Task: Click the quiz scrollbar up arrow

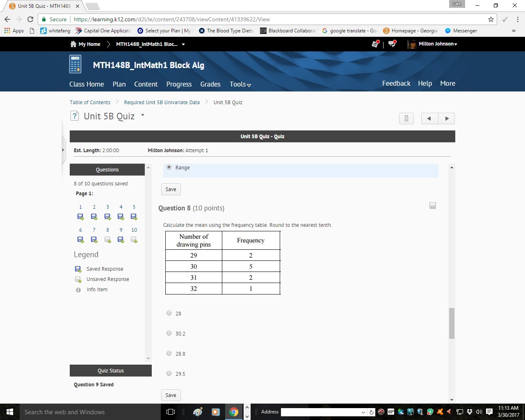Action: click(452, 167)
